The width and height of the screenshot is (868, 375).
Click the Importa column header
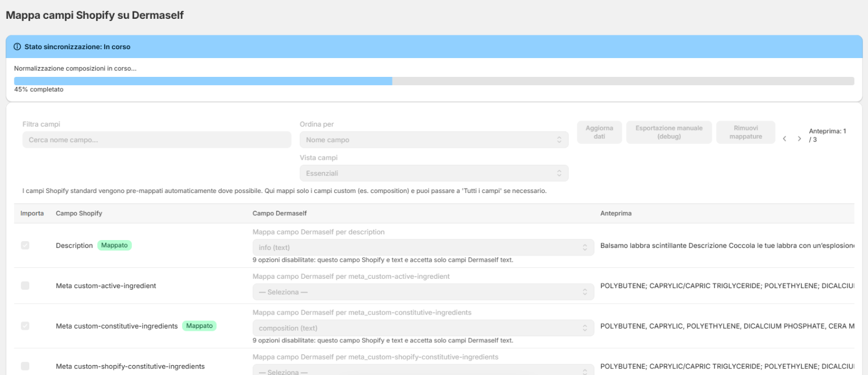(32, 213)
